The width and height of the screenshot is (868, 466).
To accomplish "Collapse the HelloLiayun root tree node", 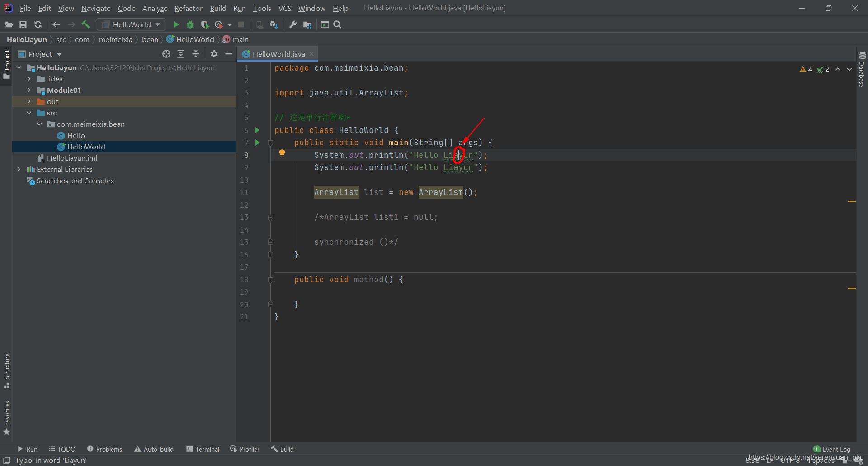I will click(19, 67).
